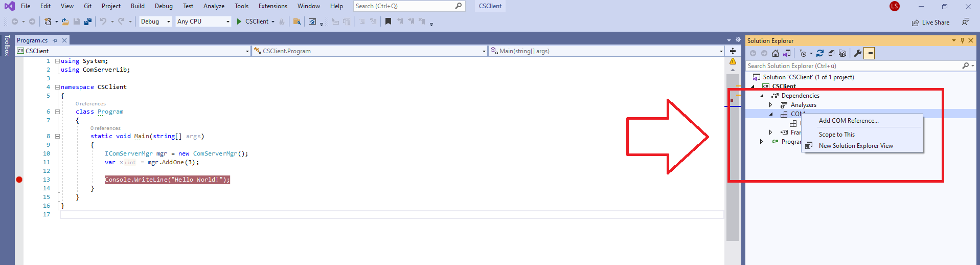The image size is (980, 265).
Task: Choose Scope to This in context menu
Action: point(837,135)
